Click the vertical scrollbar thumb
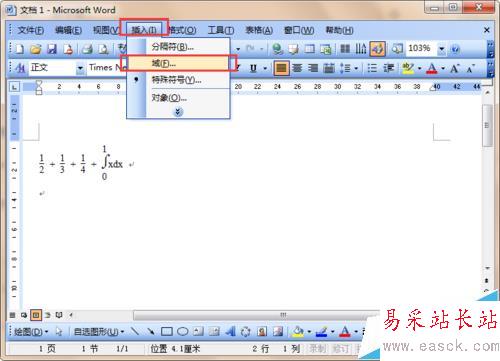The height and width of the screenshot is (361, 500). pos(487,126)
